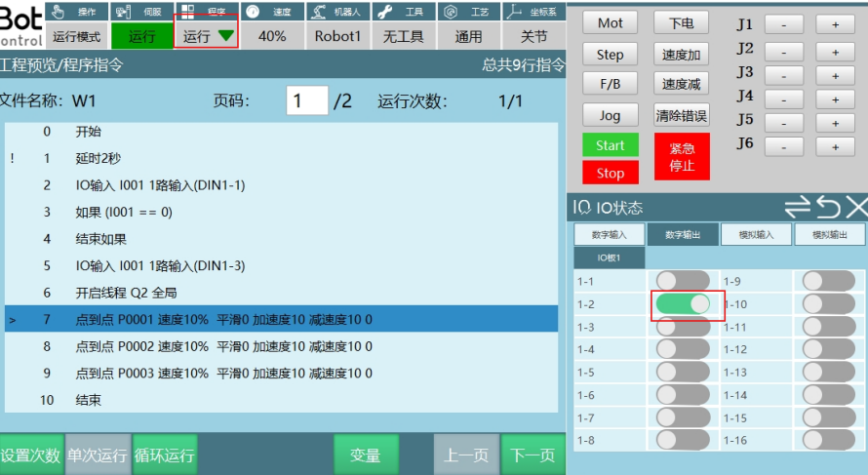The image size is (868, 475).
Task: Select the IO板1 board tab
Action: coord(609,257)
